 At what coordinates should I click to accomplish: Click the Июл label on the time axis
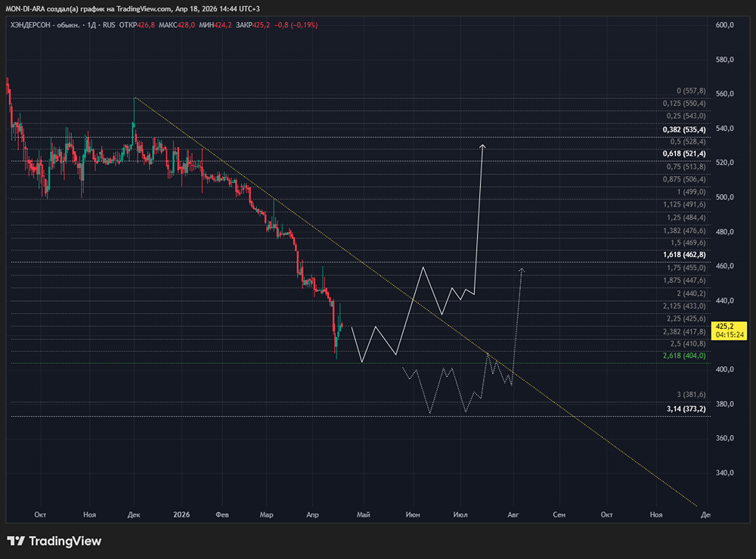(460, 514)
